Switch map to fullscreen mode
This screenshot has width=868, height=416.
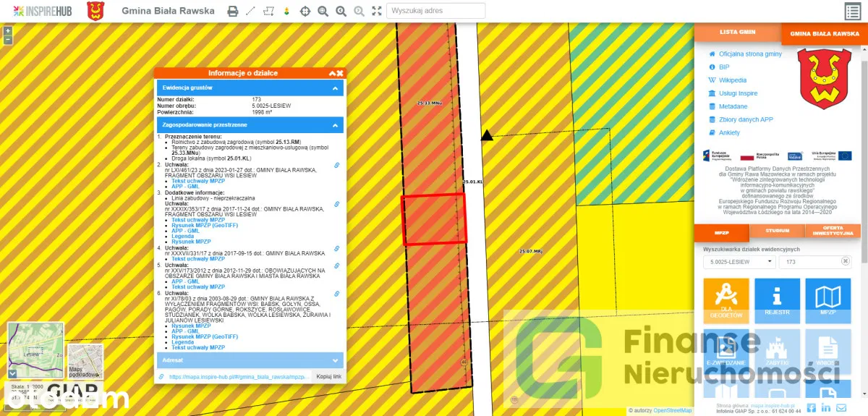click(377, 11)
